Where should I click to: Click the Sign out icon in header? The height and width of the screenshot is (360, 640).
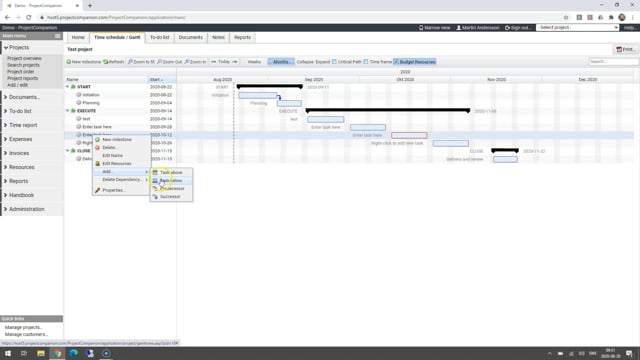click(x=507, y=28)
